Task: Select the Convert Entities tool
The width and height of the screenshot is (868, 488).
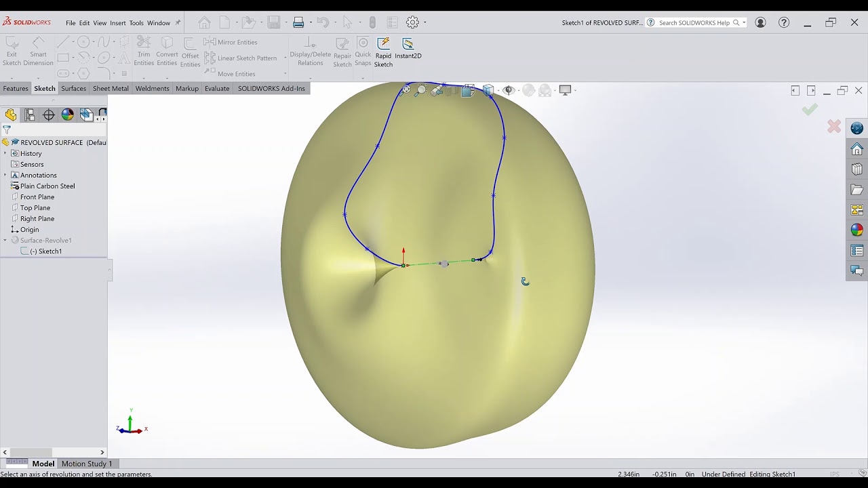Action: click(167, 52)
